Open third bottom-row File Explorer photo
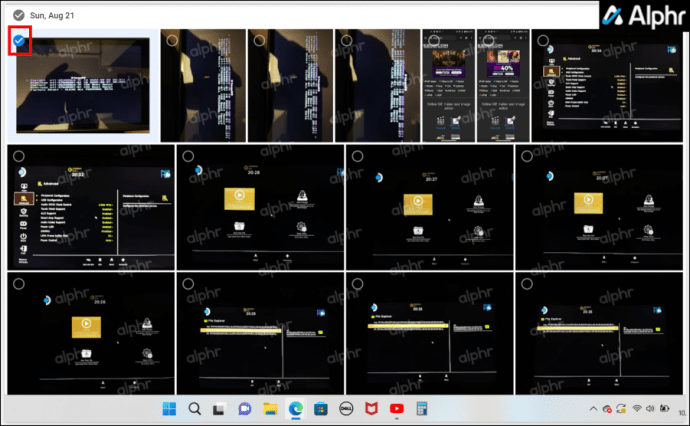The width and height of the screenshot is (690, 426). pos(429,333)
